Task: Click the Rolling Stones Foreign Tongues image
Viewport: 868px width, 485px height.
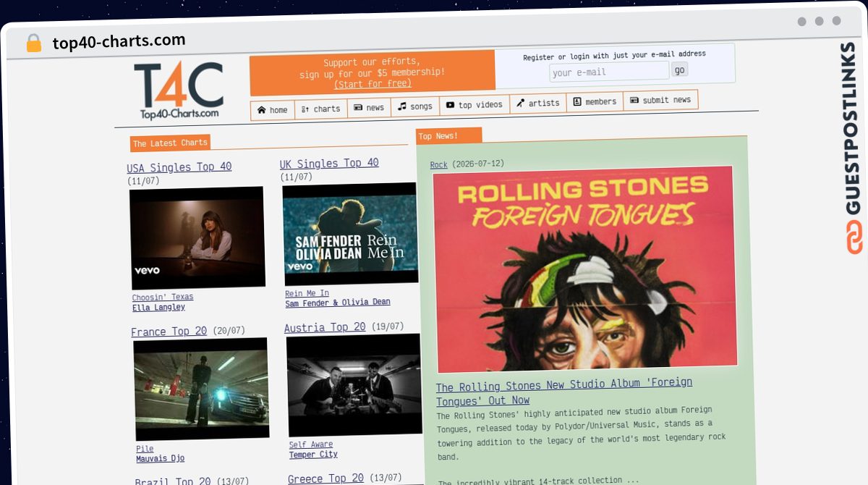Action: [584, 268]
